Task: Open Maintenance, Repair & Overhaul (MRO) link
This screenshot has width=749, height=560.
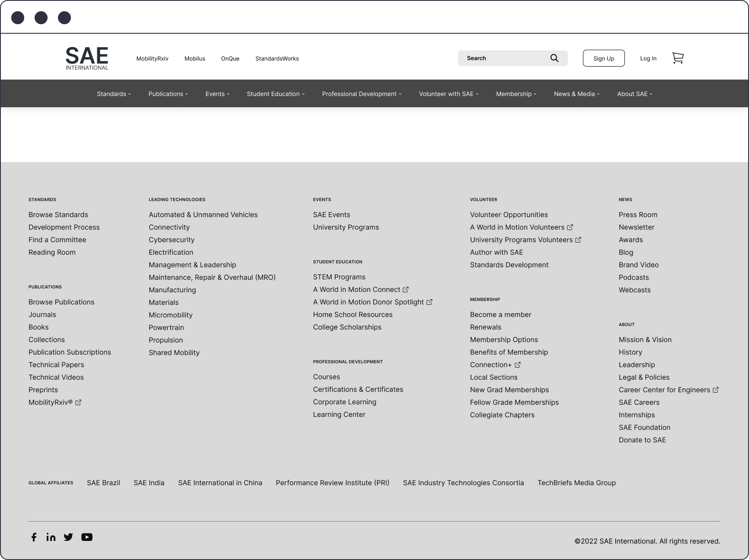Action: (212, 277)
